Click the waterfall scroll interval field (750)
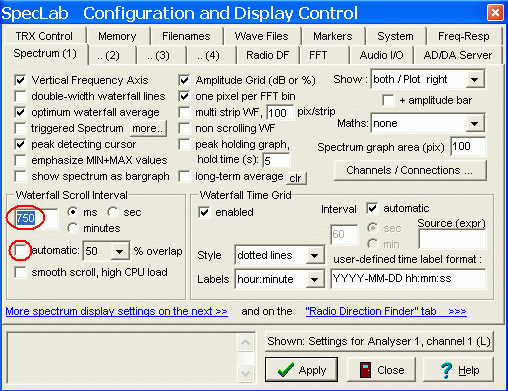508x391 pixels. pyautogui.click(x=36, y=218)
